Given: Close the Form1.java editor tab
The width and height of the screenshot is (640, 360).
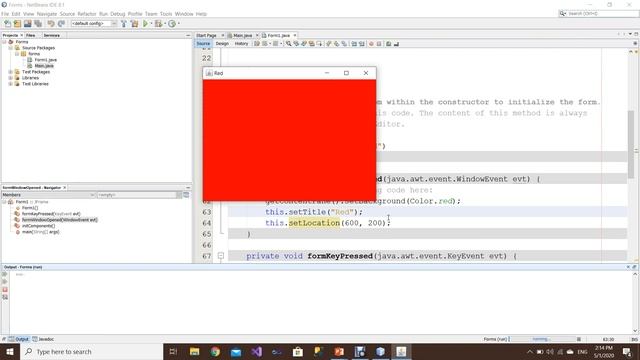Looking at the screenshot, I should point(295,36).
